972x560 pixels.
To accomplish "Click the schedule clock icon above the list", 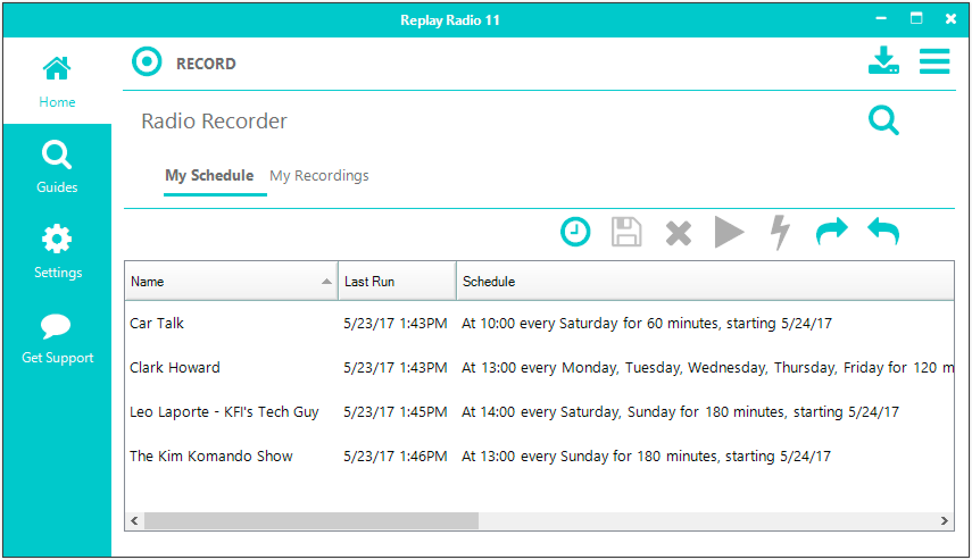I will [x=575, y=232].
